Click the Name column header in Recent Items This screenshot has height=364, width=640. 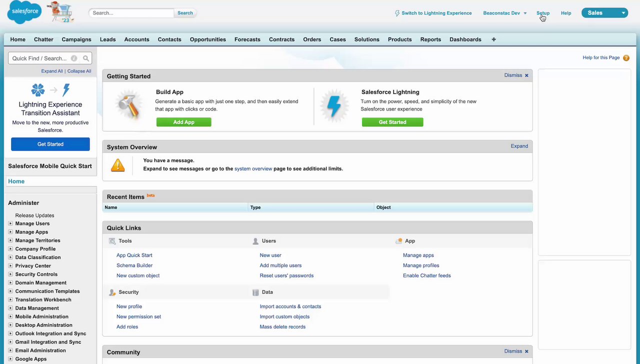[x=175, y=207]
